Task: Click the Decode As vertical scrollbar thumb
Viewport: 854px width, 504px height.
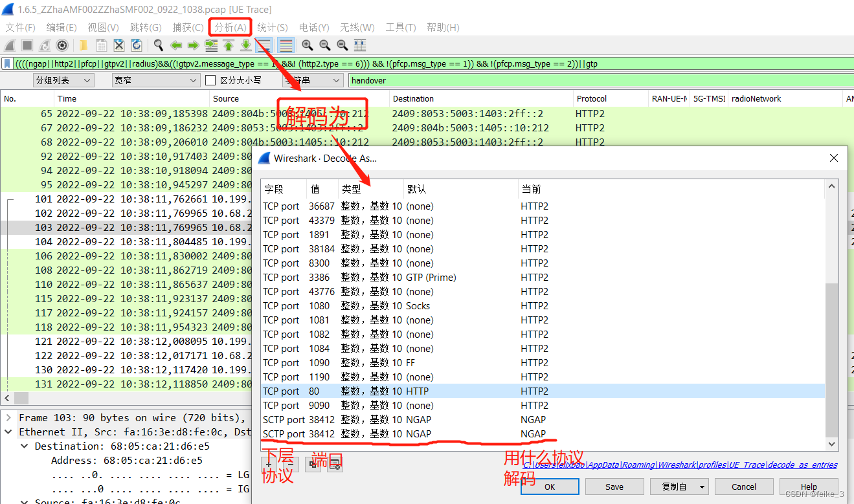Action: (832, 360)
